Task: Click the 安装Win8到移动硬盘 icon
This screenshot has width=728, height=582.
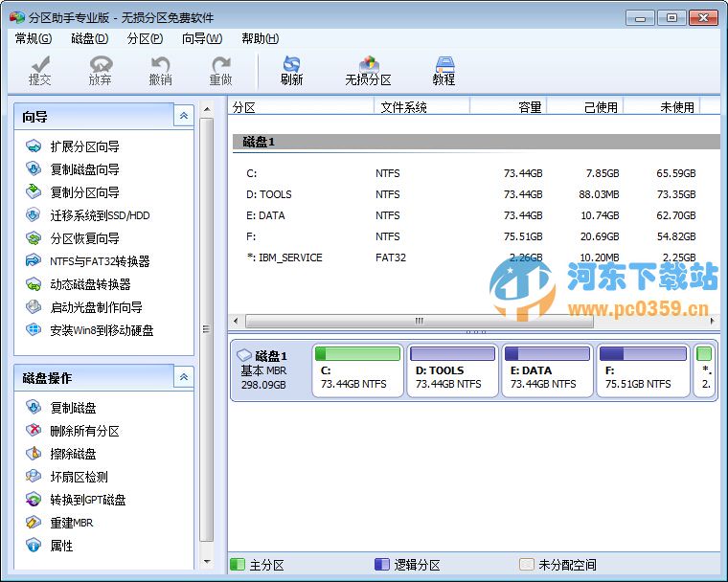Action: point(34,330)
